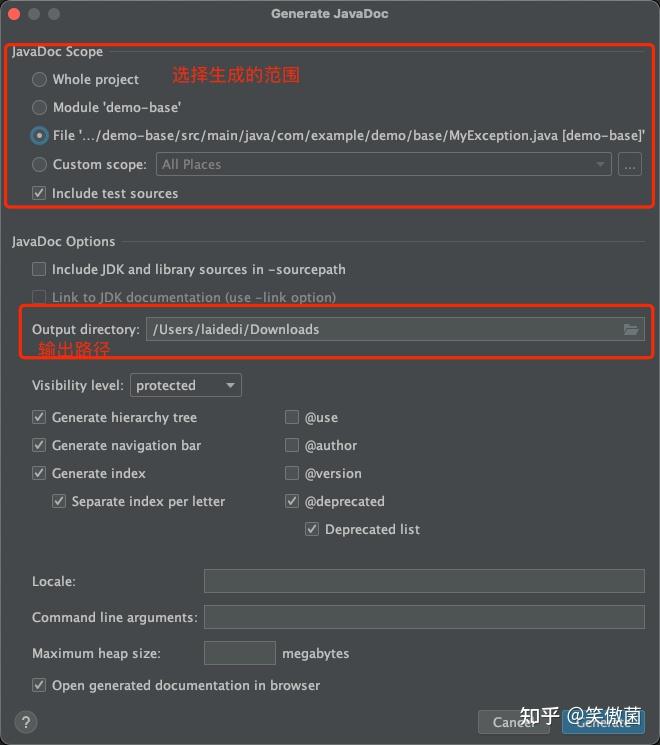Click into the Locale text field
The image size is (660, 745).
tap(424, 581)
